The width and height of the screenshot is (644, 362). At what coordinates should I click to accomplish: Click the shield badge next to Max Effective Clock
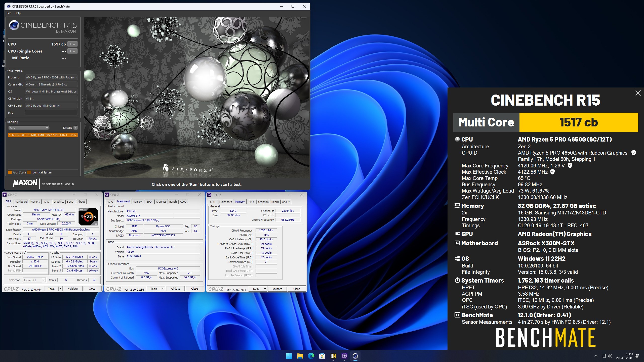[552, 172]
